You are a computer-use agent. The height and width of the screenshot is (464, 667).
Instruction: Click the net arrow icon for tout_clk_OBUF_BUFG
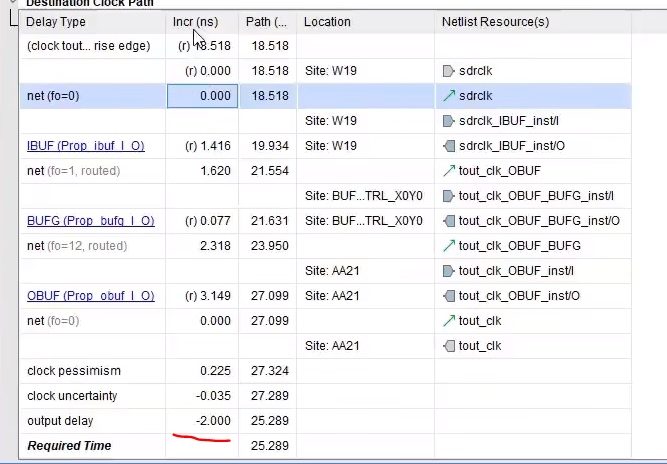pyautogui.click(x=449, y=245)
